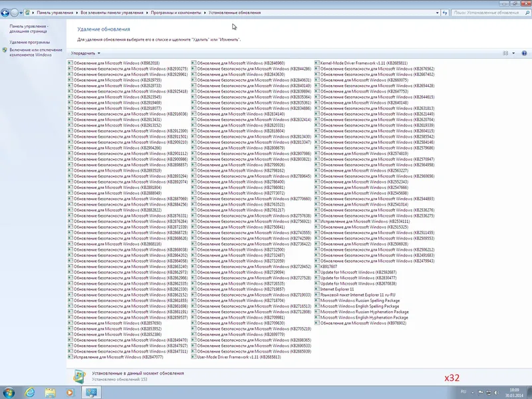
Task: Go back with the Back arrow button
Action: (5, 13)
